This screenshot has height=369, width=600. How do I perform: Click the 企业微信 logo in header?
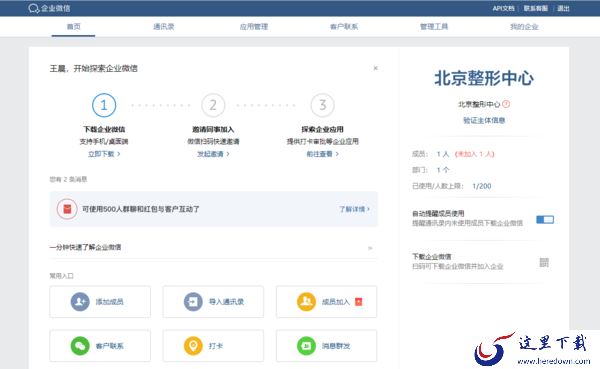tap(49, 8)
